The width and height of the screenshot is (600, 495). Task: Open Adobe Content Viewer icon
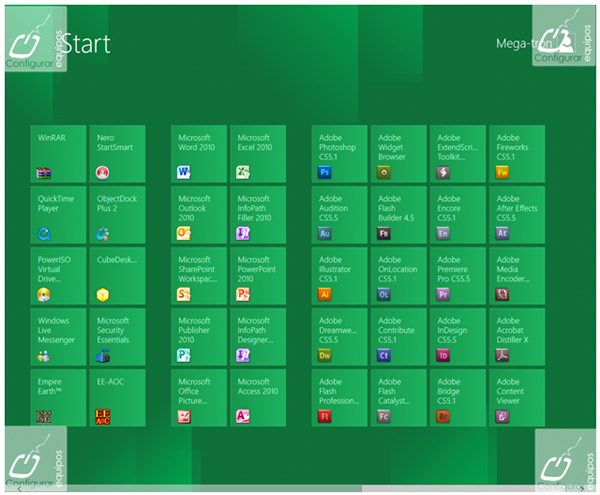(502, 416)
